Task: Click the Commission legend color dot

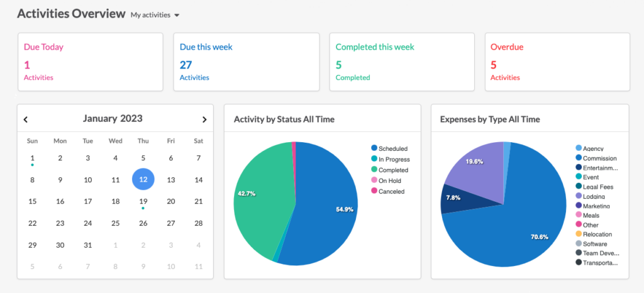Action: (x=579, y=158)
